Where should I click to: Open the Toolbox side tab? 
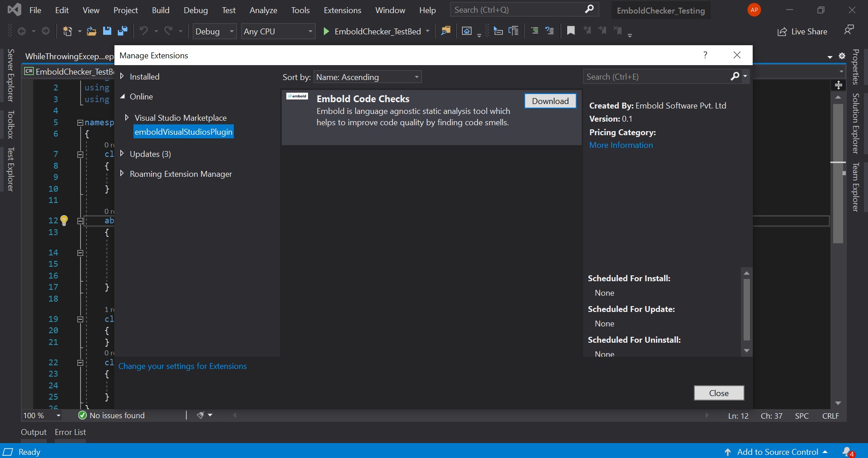pyautogui.click(x=11, y=124)
